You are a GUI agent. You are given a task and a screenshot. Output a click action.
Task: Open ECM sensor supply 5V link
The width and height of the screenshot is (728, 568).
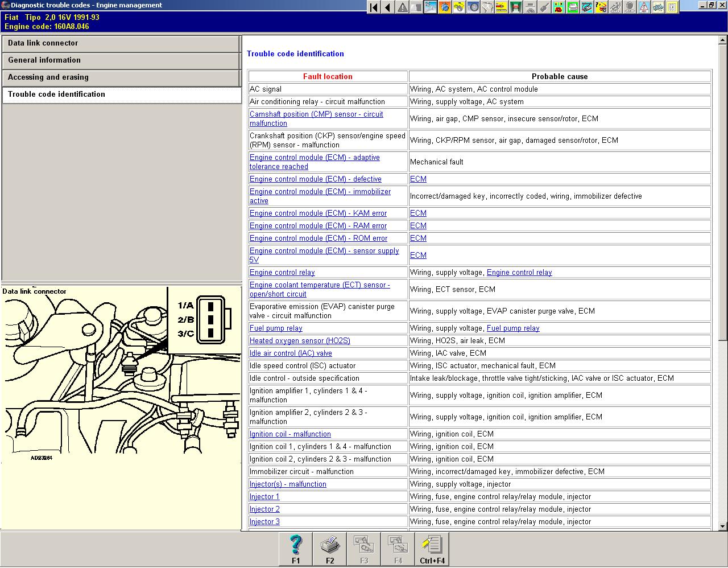[x=324, y=255]
